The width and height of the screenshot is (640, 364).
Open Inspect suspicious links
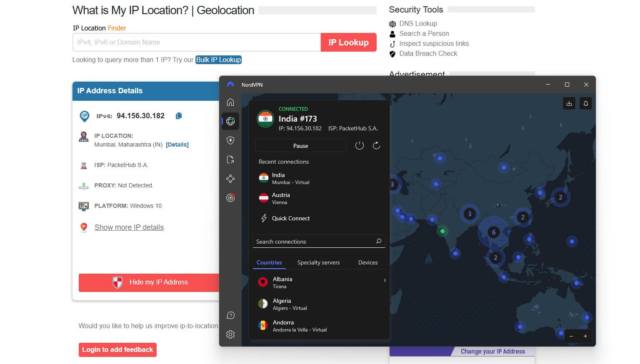coord(434,43)
